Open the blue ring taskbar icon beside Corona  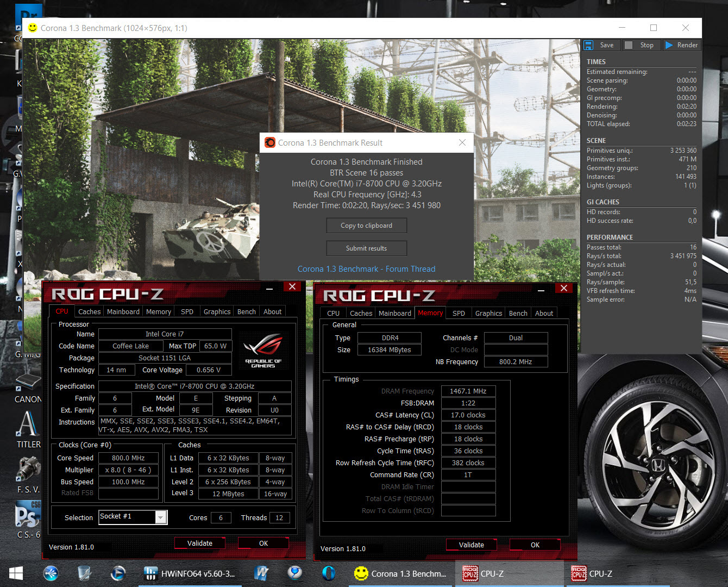tap(328, 573)
